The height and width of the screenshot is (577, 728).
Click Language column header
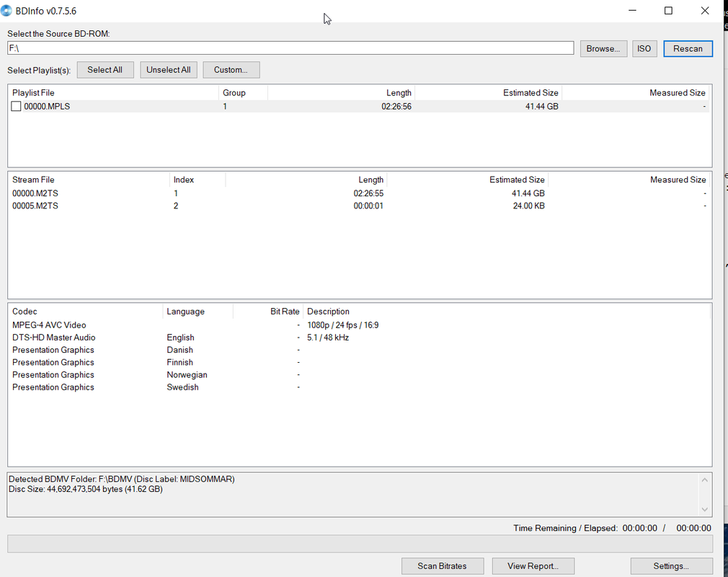[197, 312]
